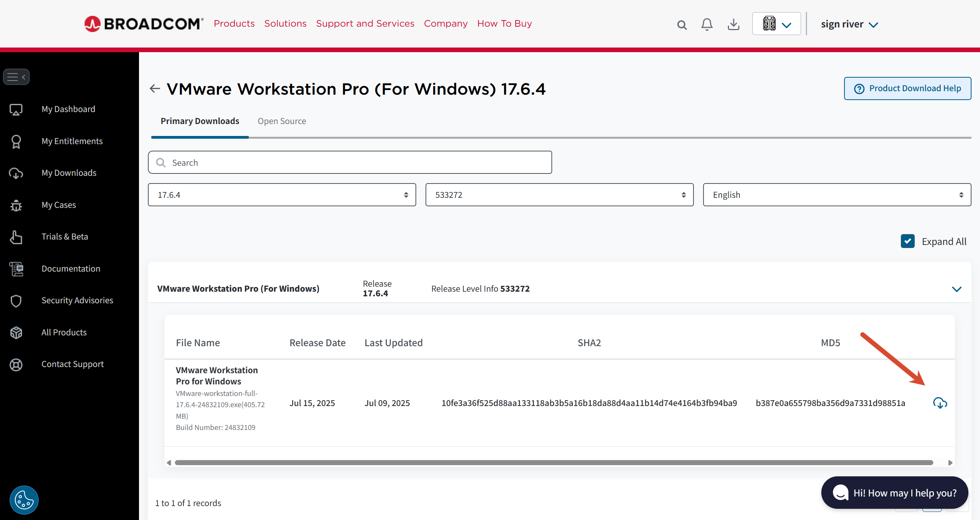Click the Documentation icon in sidebar

click(16, 269)
